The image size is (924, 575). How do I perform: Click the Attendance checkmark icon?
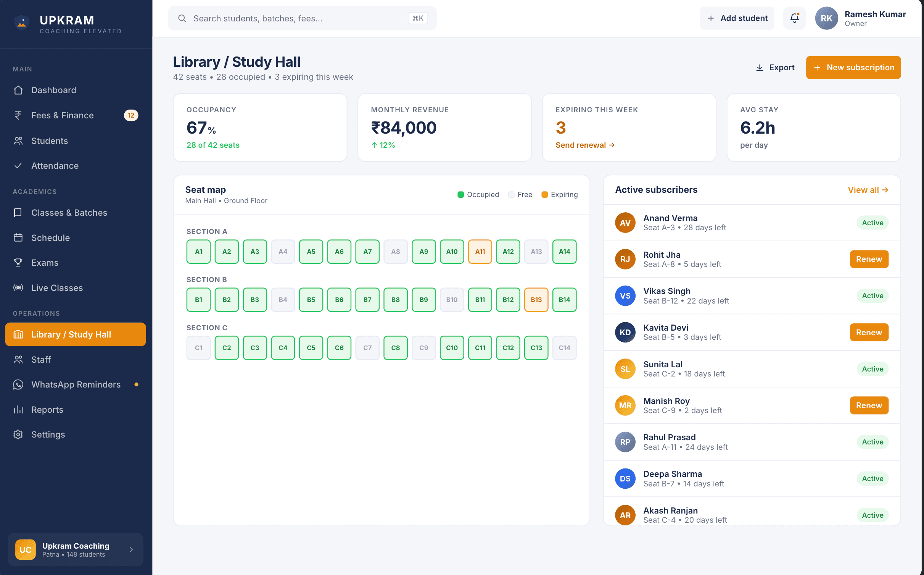(18, 166)
